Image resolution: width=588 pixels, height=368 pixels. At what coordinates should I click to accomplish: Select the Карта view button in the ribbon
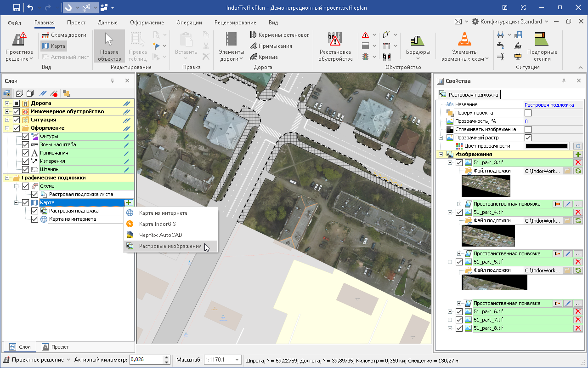(x=54, y=46)
